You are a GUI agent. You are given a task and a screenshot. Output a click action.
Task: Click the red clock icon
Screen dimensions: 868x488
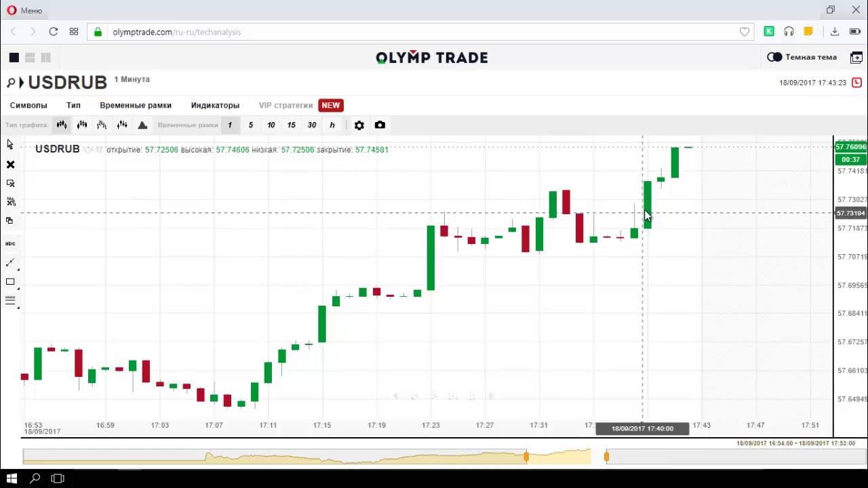pyautogui.click(x=856, y=82)
